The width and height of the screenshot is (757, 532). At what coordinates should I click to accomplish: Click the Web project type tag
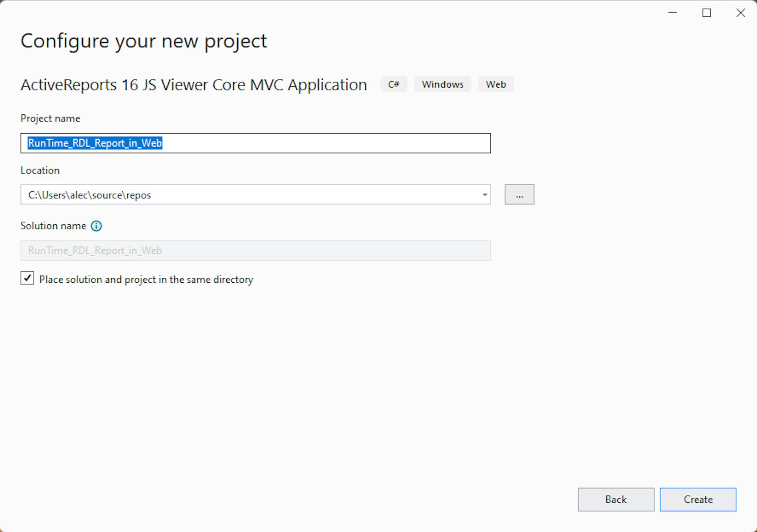coord(496,84)
